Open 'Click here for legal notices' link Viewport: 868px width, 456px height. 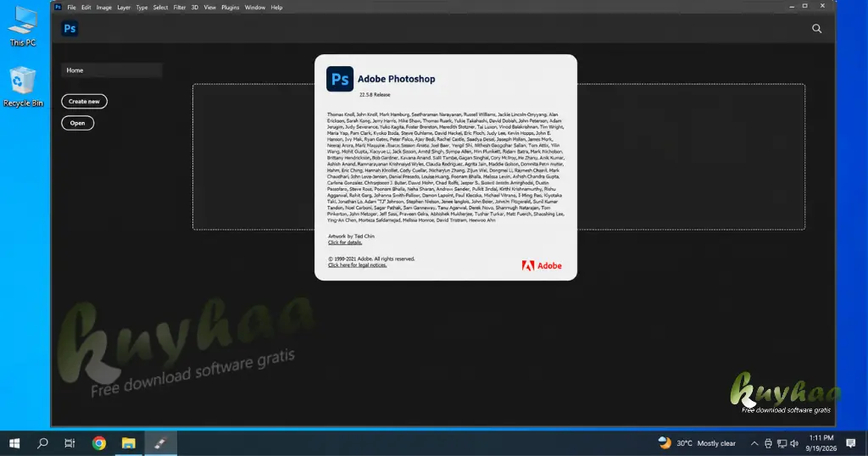point(357,265)
